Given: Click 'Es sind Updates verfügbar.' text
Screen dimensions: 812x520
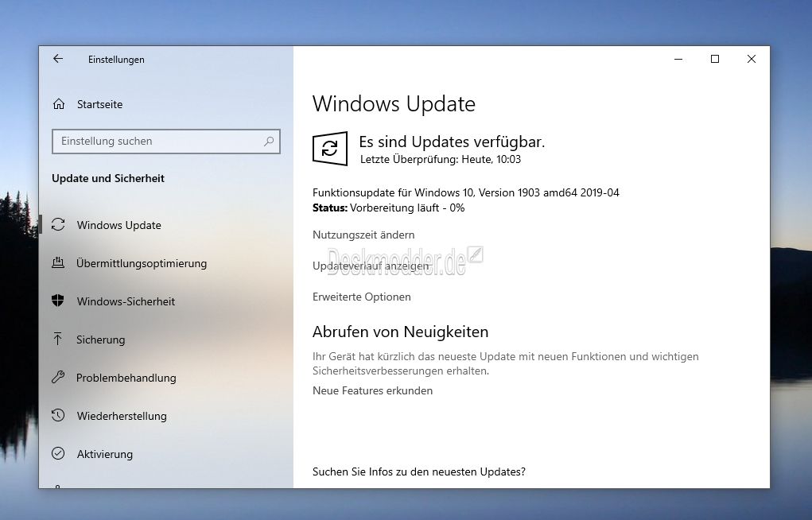Looking at the screenshot, I should [x=452, y=142].
